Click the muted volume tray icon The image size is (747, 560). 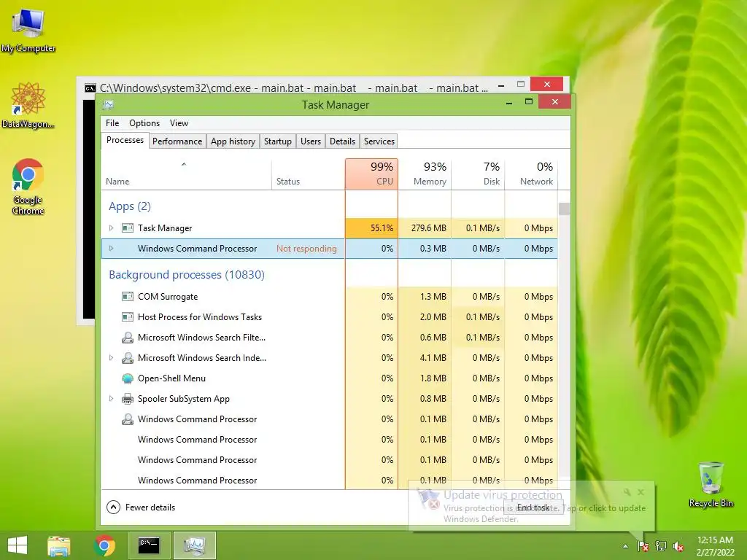point(678,546)
